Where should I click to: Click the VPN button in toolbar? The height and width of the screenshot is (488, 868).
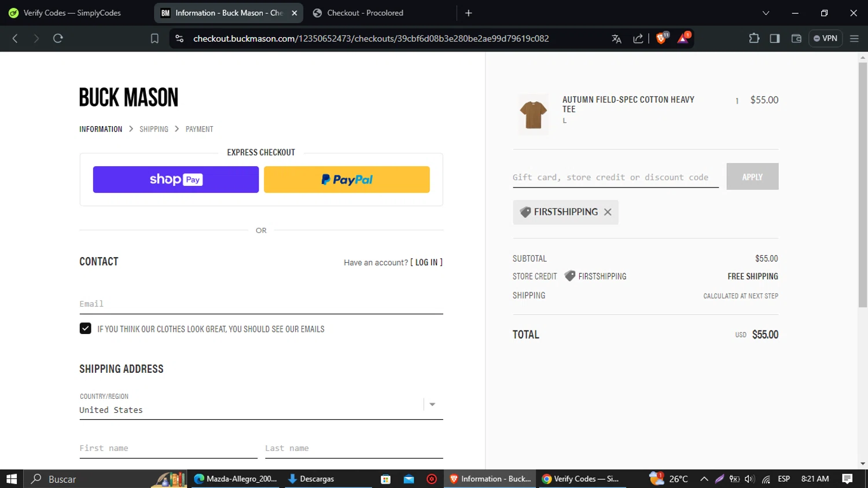click(x=825, y=38)
